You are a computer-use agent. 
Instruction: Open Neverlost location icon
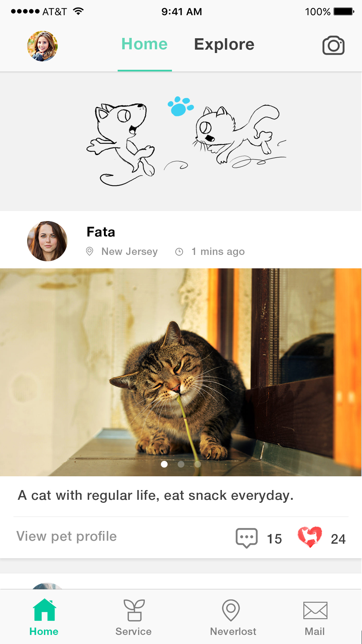pos(231,610)
